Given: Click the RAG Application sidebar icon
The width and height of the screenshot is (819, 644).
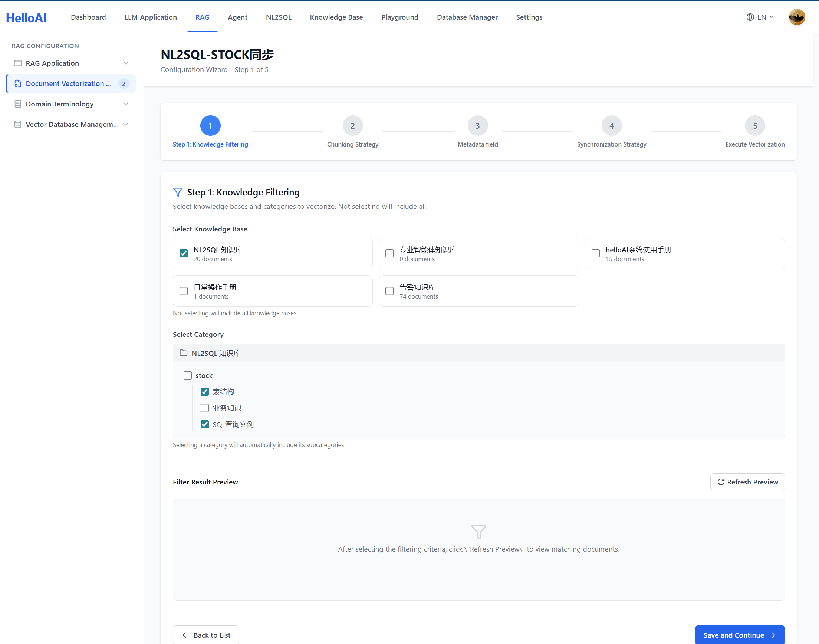Looking at the screenshot, I should pos(18,63).
